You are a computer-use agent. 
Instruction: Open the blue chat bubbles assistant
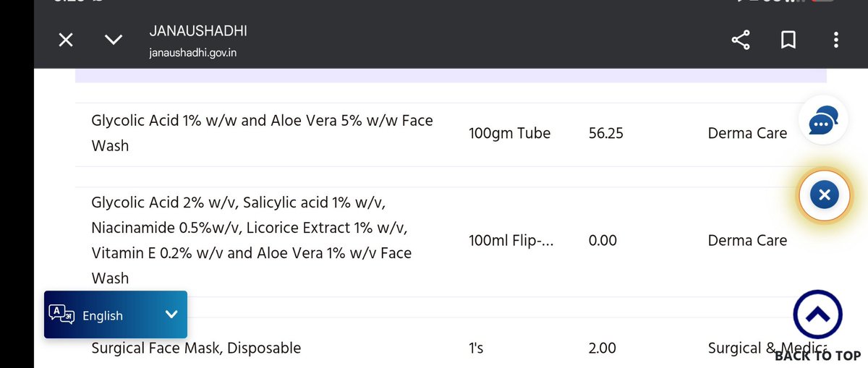823,121
